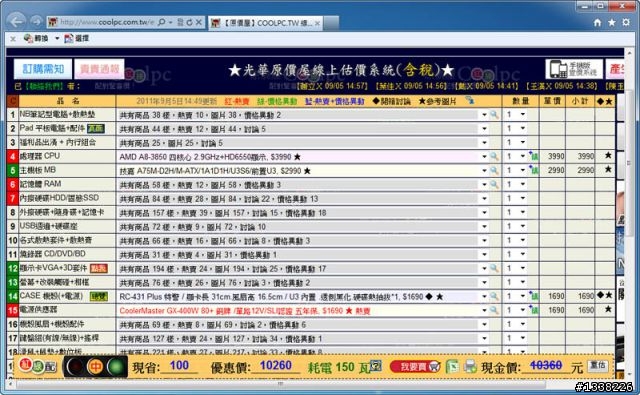Export the quote with the Excel icon
This screenshot has width=640, height=395.
click(451, 366)
